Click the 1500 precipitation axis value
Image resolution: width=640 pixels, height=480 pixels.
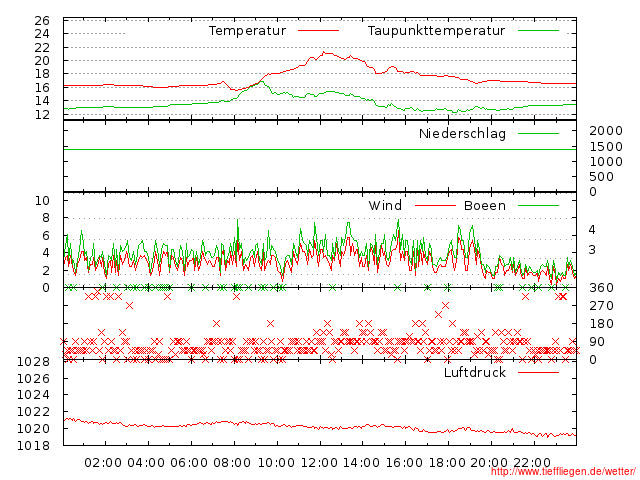click(x=606, y=147)
